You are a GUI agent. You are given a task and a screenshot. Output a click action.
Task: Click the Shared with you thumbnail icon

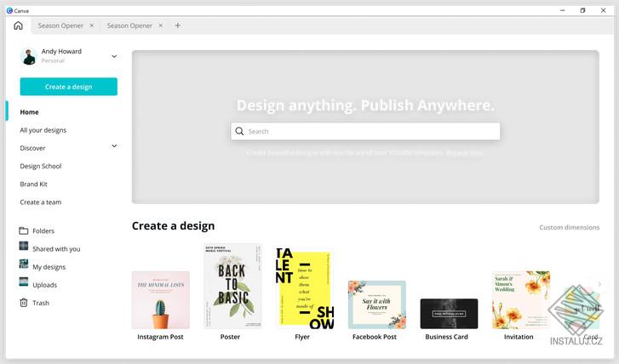24,246
